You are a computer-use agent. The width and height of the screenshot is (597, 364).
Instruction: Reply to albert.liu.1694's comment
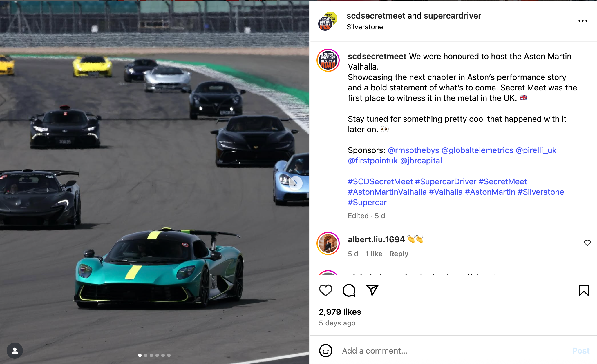[x=399, y=254]
